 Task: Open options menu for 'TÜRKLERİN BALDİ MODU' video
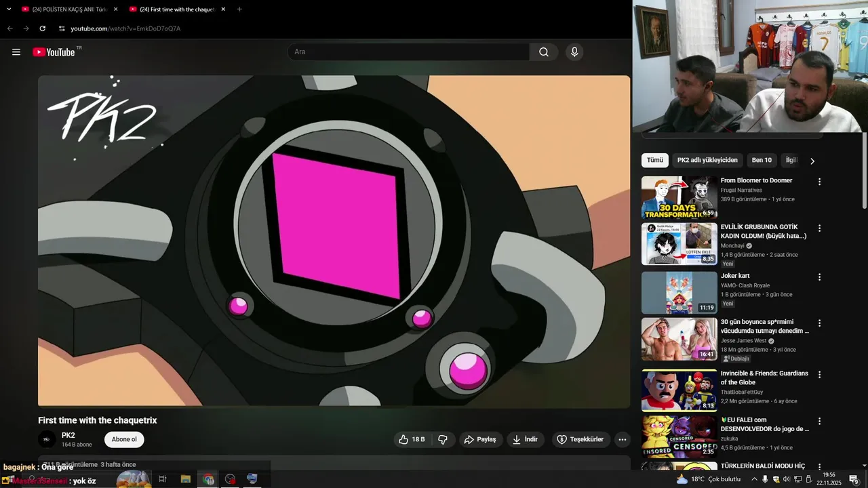(819, 466)
